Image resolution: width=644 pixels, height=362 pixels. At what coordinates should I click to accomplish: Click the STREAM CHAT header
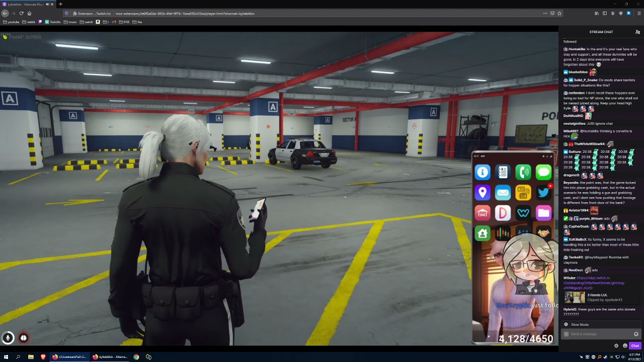(601, 32)
